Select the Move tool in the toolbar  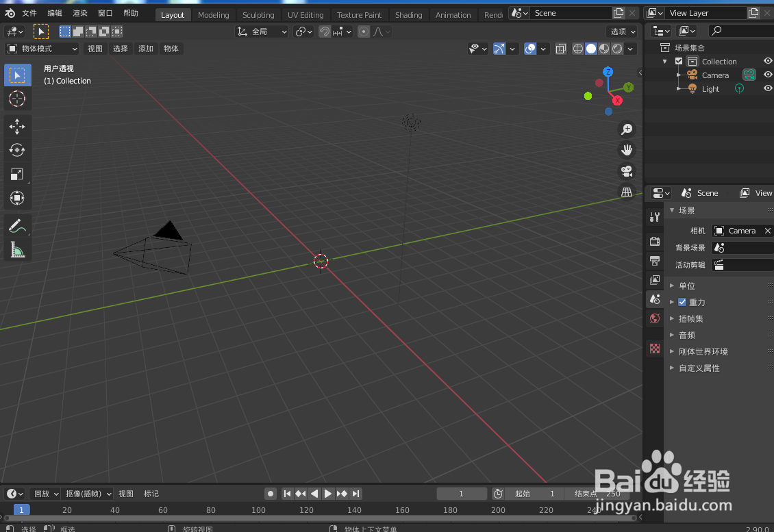click(x=17, y=126)
